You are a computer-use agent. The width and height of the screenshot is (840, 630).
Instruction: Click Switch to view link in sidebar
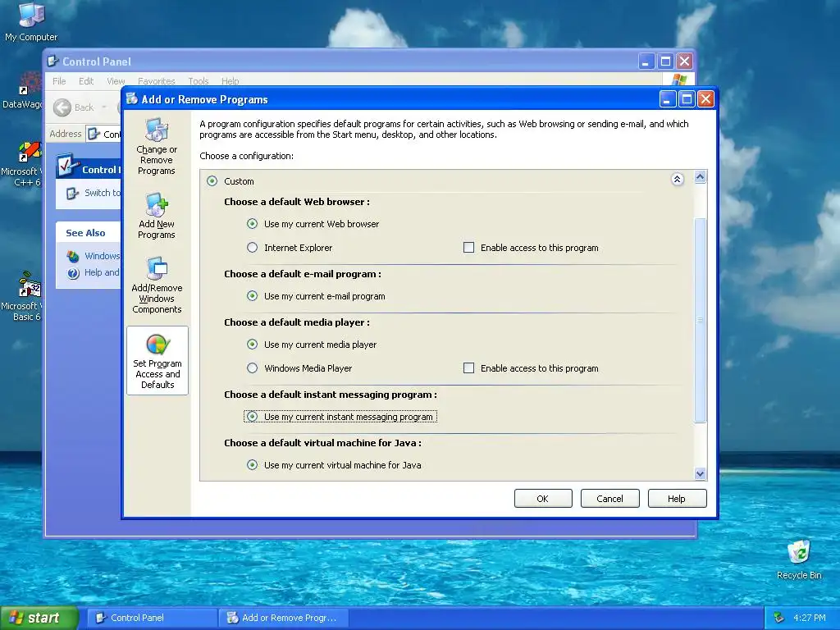pyautogui.click(x=103, y=193)
